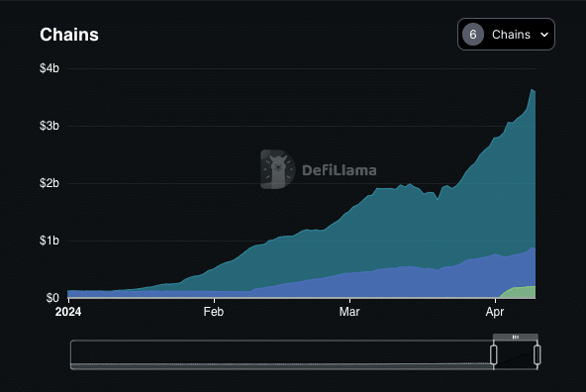Click the Chains chart title
Image resolution: width=586 pixels, height=392 pixels.
69,35
